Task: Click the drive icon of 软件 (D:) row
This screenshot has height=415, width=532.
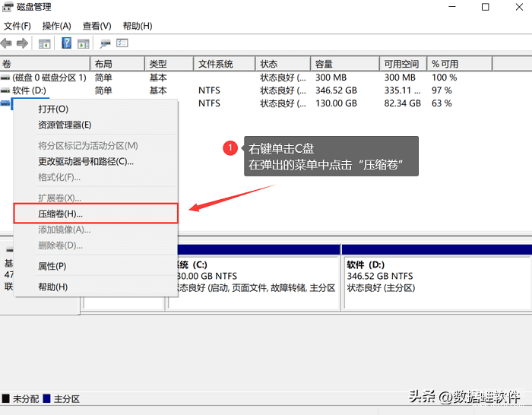Action: click(x=5, y=90)
